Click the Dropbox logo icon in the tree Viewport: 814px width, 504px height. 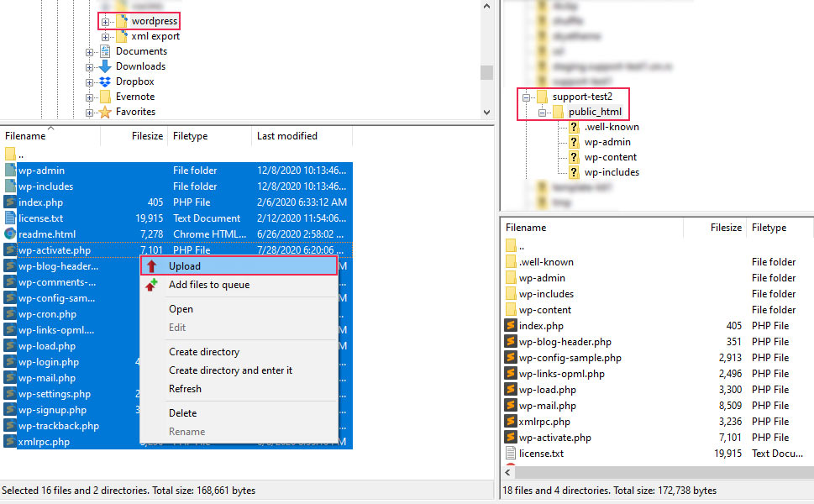point(105,81)
